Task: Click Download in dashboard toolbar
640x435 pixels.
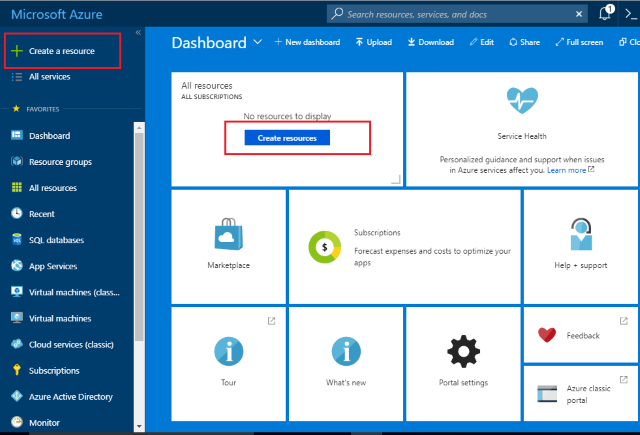Action: [431, 42]
